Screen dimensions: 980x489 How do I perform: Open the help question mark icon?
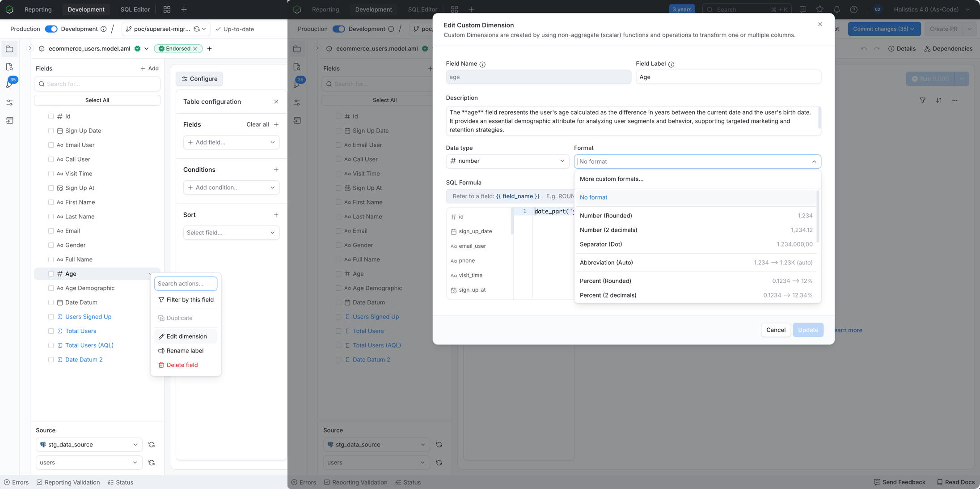click(x=854, y=9)
